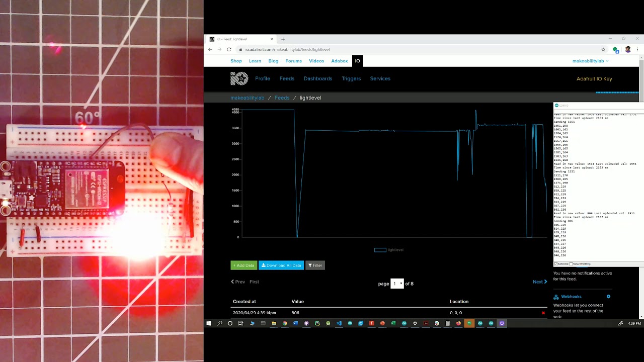This screenshot has height=362, width=644.
Task: Click the Adafruit IO Key link
Action: (x=594, y=79)
